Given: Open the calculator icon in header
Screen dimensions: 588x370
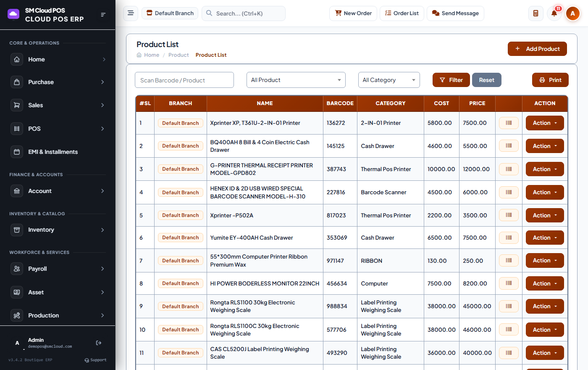Looking at the screenshot, I should coord(535,13).
